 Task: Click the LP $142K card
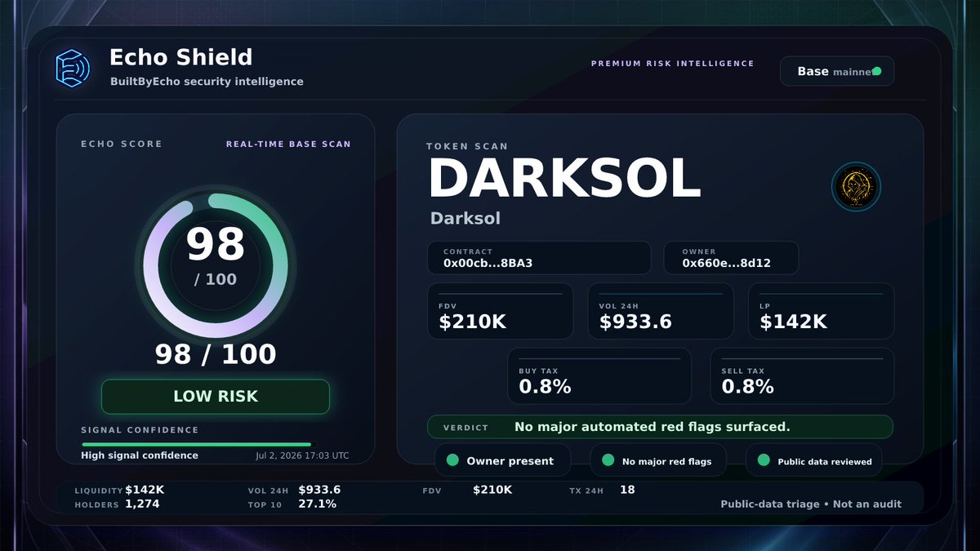point(821,311)
